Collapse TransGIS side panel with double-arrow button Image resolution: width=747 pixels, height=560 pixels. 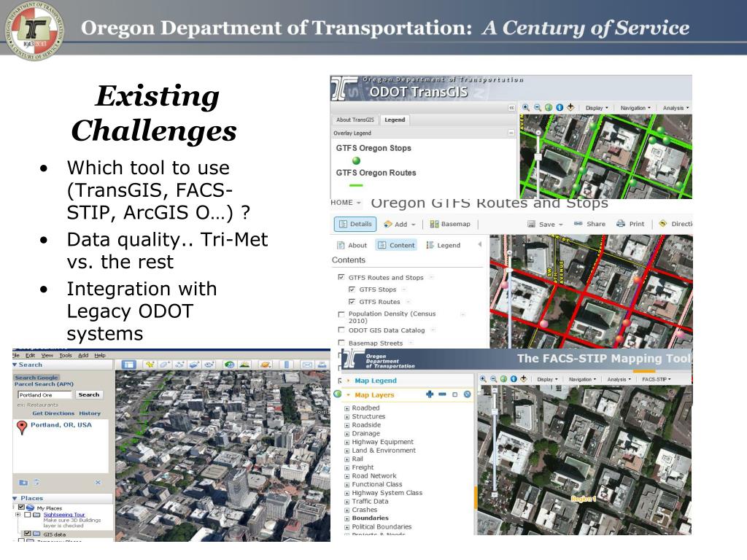pos(511,108)
